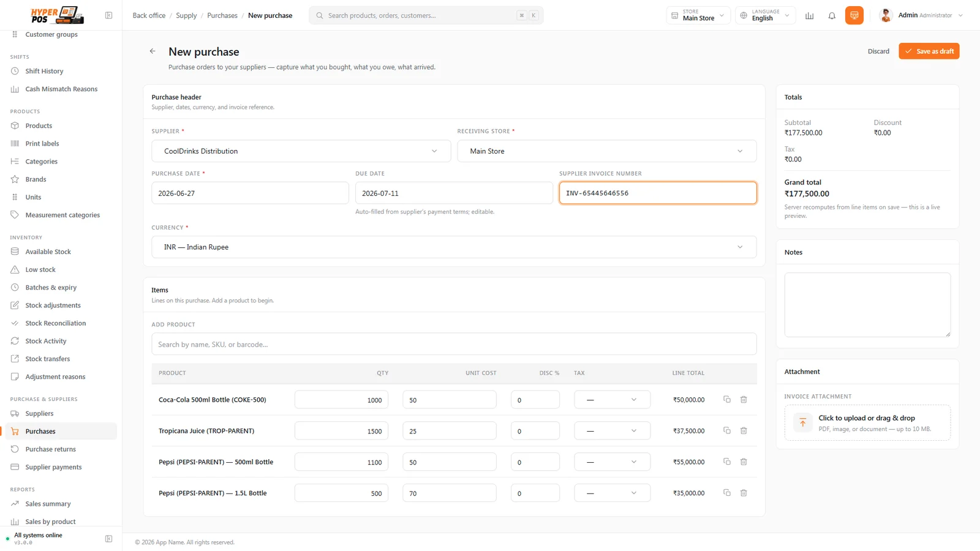980x551 pixels.
Task: Click the Grand total ₹177,500.00 value
Action: click(807, 194)
